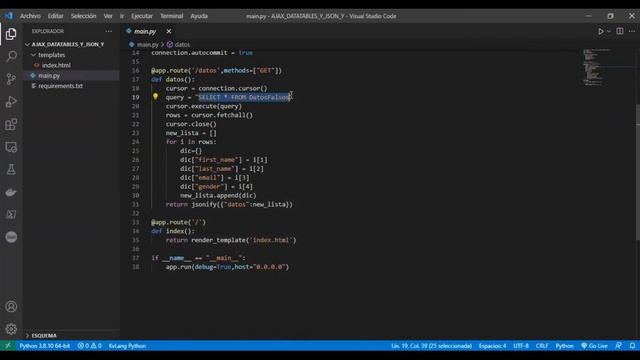Open the PowerShell-like terminal extension icon
The height and width of the screenshot is (360, 640).
pyautogui.click(x=11, y=215)
